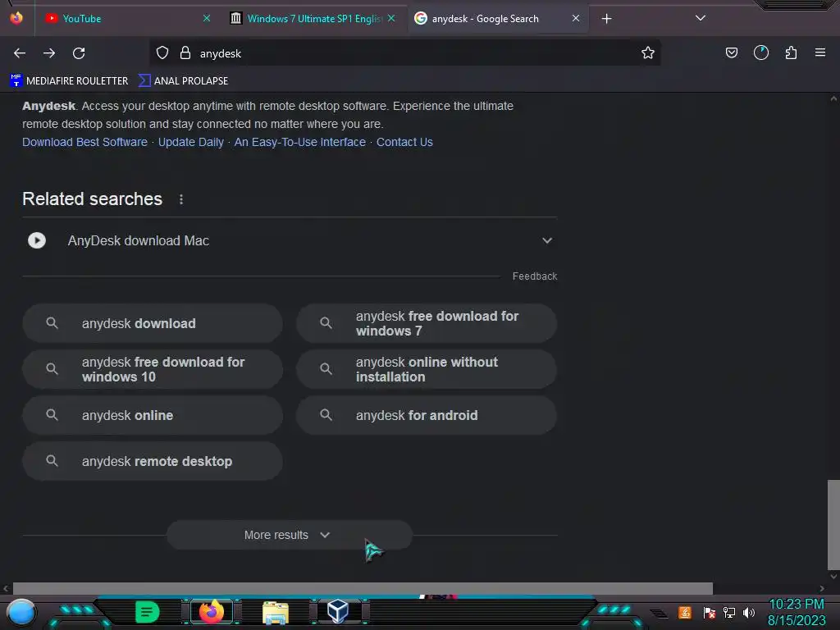The image size is (840, 630).
Task: Play the AnyDesk download Mac icon
Action: tap(37, 240)
